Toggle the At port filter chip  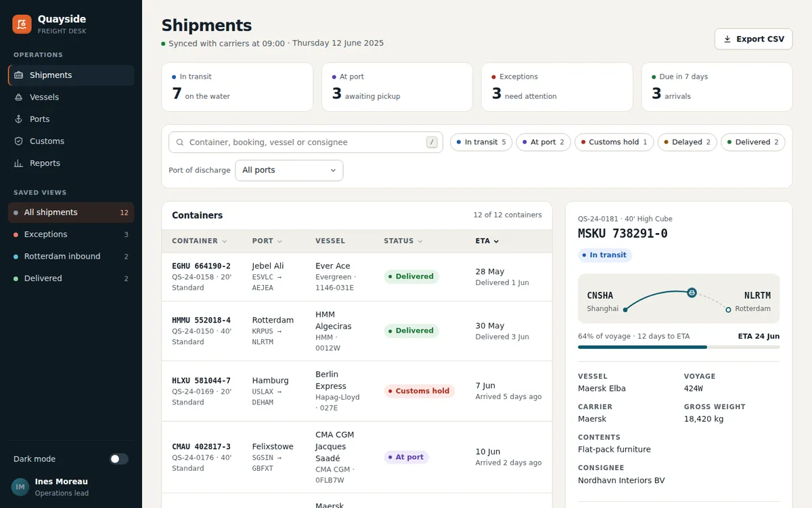pyautogui.click(x=543, y=142)
